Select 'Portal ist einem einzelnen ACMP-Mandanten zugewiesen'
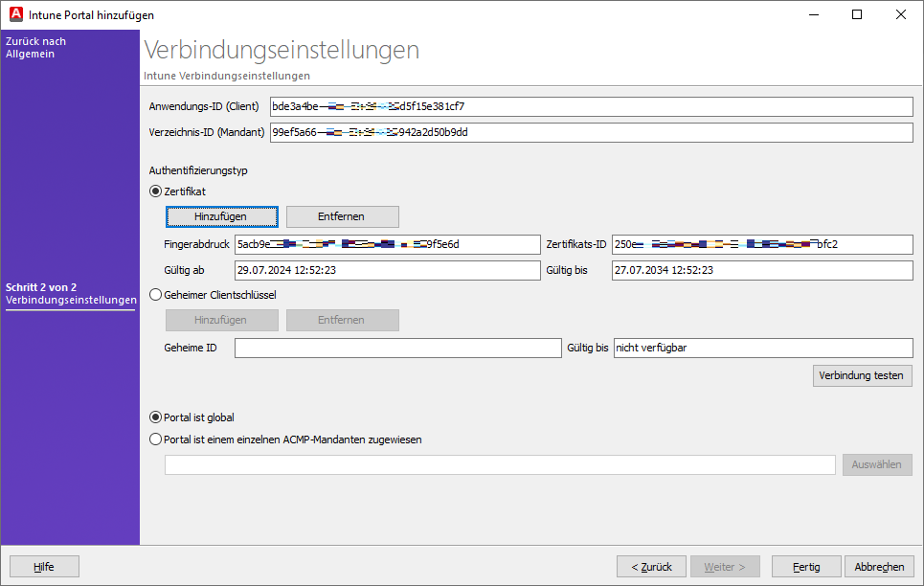Image resolution: width=924 pixels, height=586 pixels. [x=154, y=439]
